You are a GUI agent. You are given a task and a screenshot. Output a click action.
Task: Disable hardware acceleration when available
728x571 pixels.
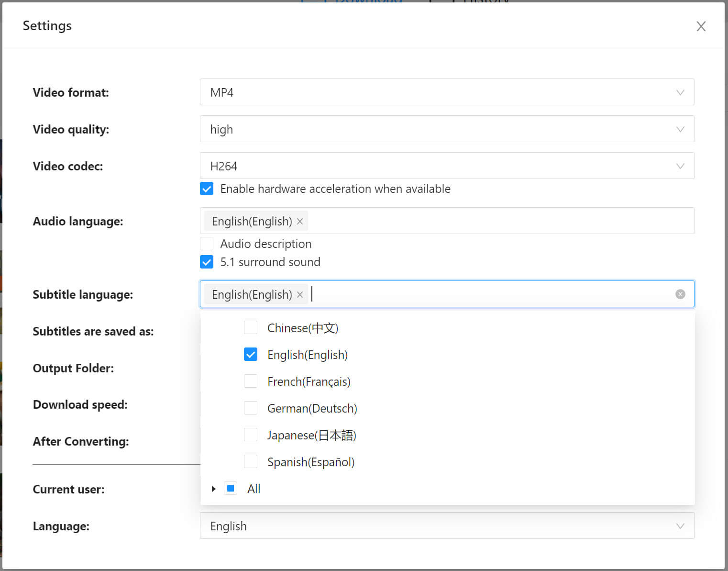click(206, 189)
